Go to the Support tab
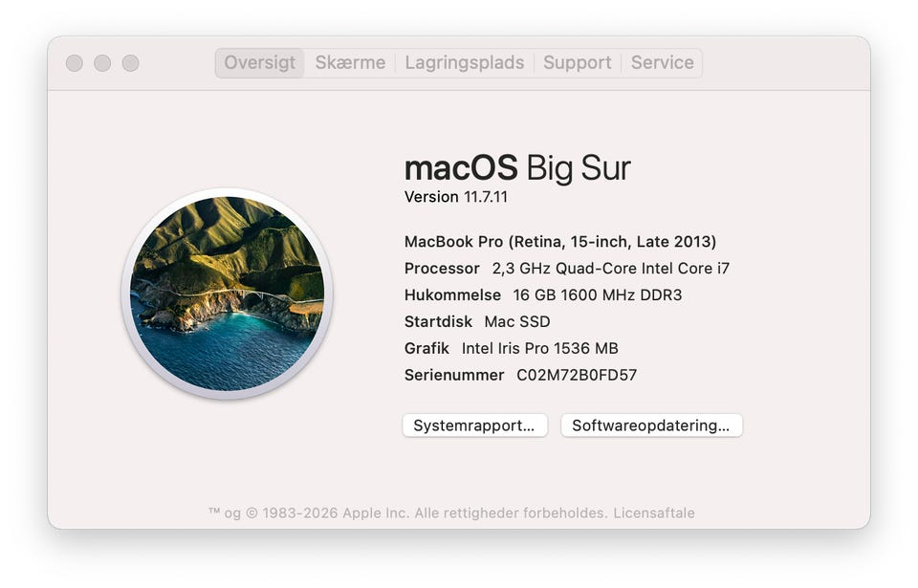The image size is (918, 588). [x=577, y=63]
